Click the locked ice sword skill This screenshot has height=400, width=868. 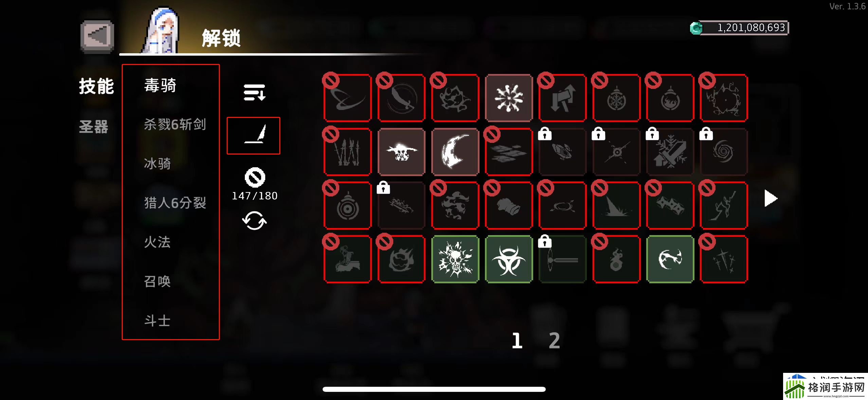670,152
